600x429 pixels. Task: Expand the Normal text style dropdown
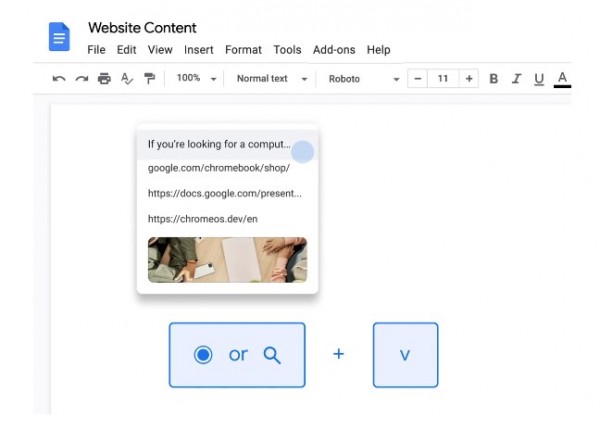(x=271, y=79)
